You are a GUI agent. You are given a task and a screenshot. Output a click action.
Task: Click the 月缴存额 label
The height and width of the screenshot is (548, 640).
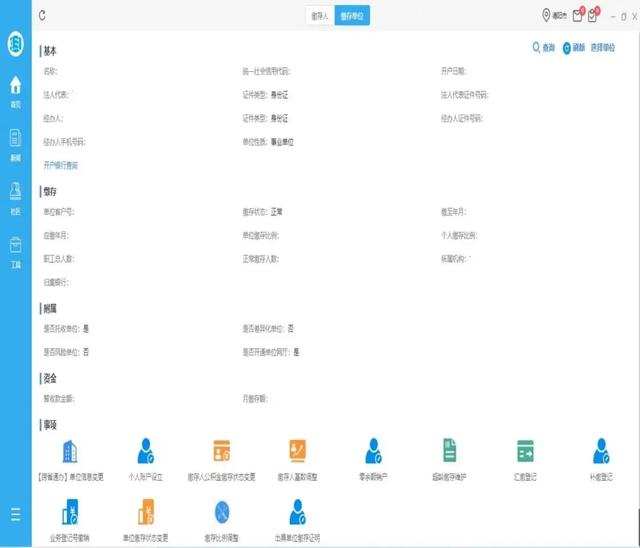click(255, 399)
